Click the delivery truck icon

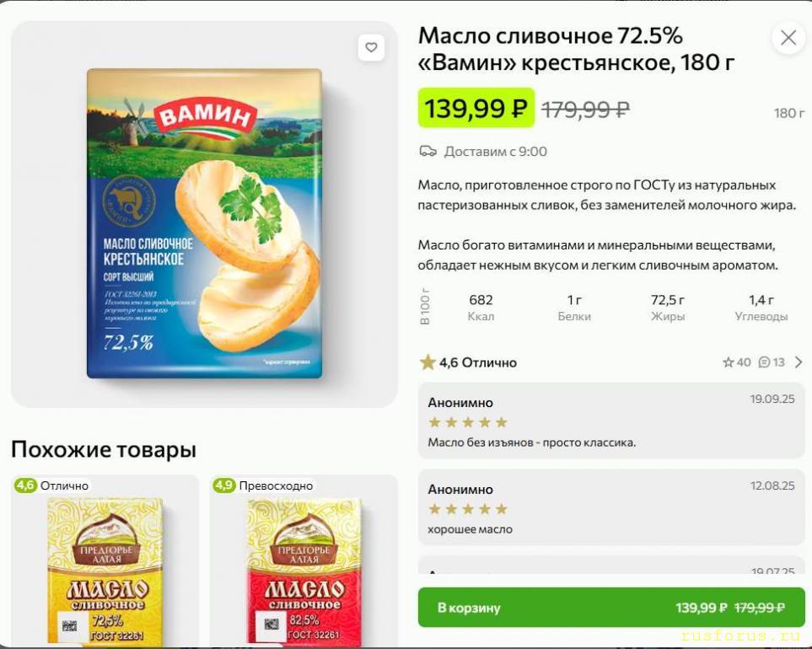[428, 152]
